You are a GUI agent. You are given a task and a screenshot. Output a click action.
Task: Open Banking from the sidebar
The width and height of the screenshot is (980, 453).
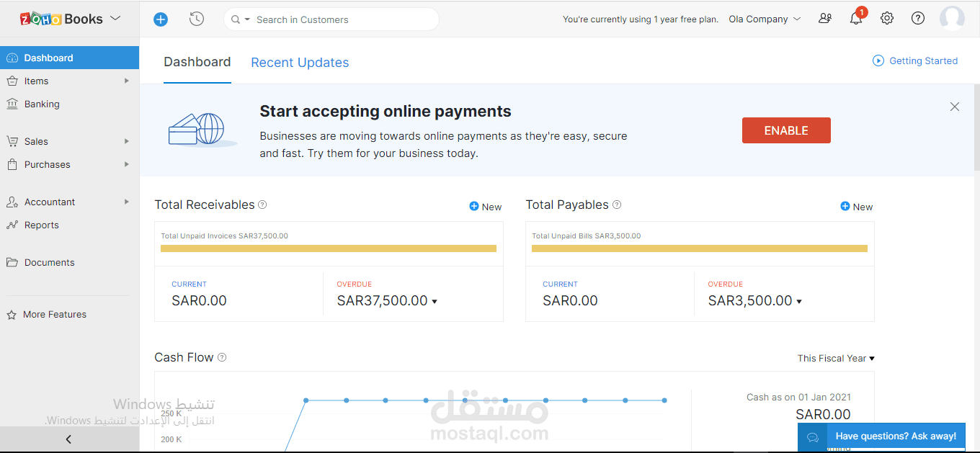point(43,104)
